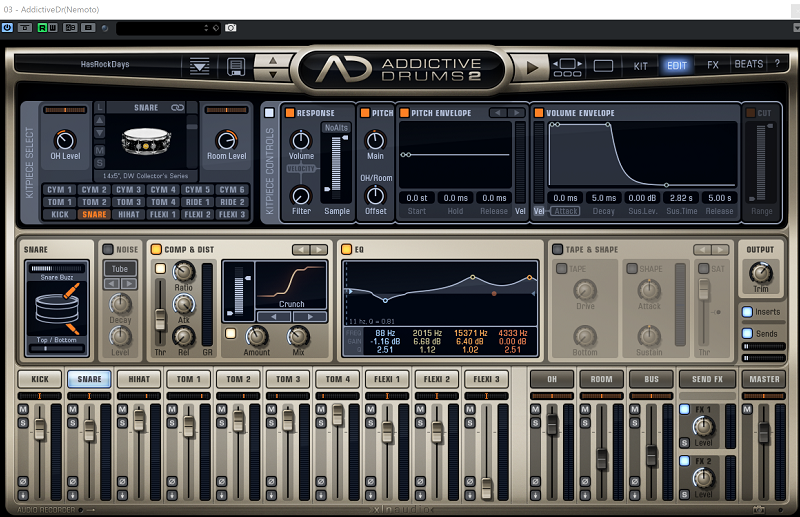The image size is (800, 517).
Task: Click the OH Level knob
Action: point(65,140)
